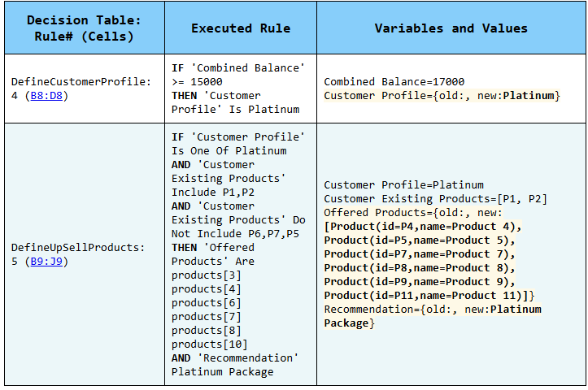Click the Product(id=P4,name=Product 4) entry
This screenshot has height=390, width=588.
click(424, 226)
